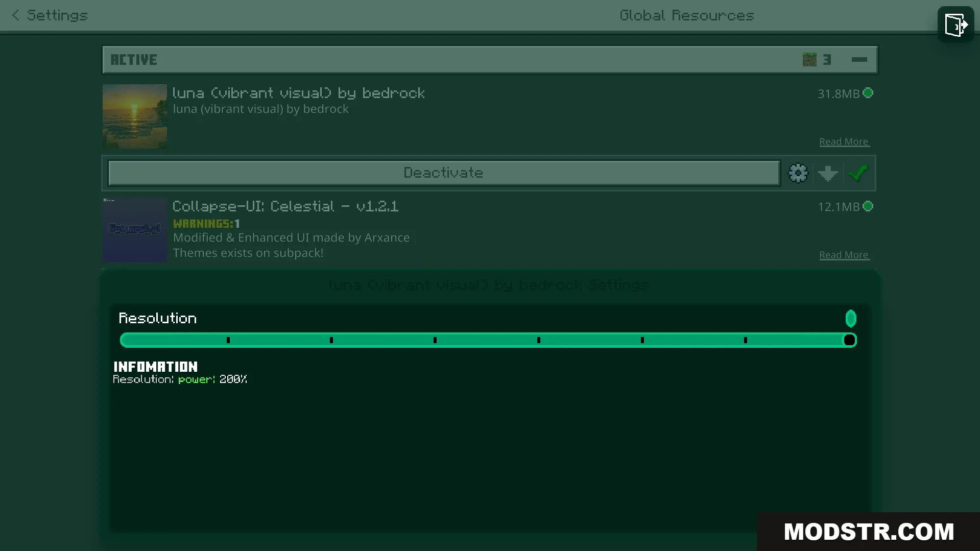Collapse the ACTIVE packs section

click(x=859, y=60)
